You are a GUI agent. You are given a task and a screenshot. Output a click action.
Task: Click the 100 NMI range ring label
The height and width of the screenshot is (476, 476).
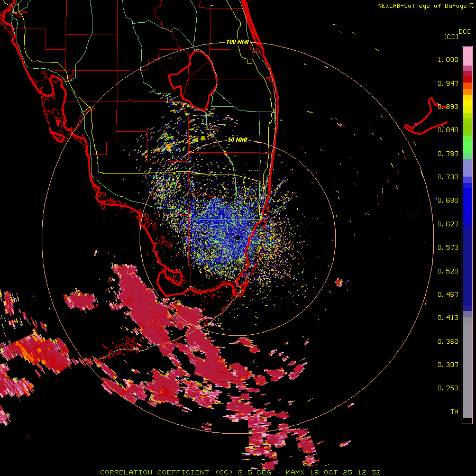237,42
